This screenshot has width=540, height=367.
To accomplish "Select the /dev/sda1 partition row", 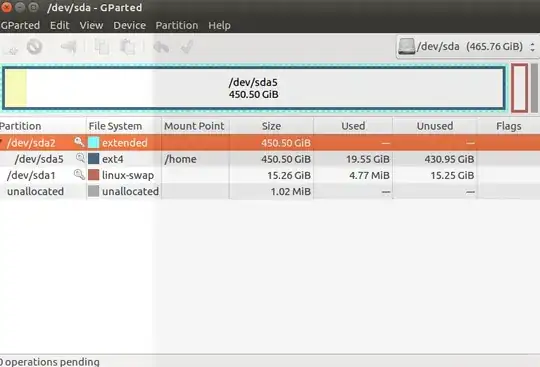I will pyautogui.click(x=270, y=175).
